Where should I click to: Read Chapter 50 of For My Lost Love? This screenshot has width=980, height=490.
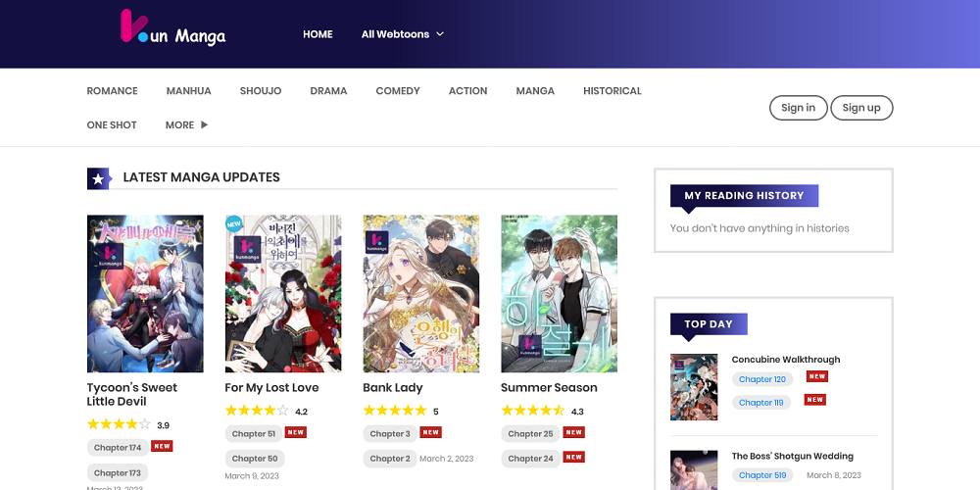click(x=255, y=459)
